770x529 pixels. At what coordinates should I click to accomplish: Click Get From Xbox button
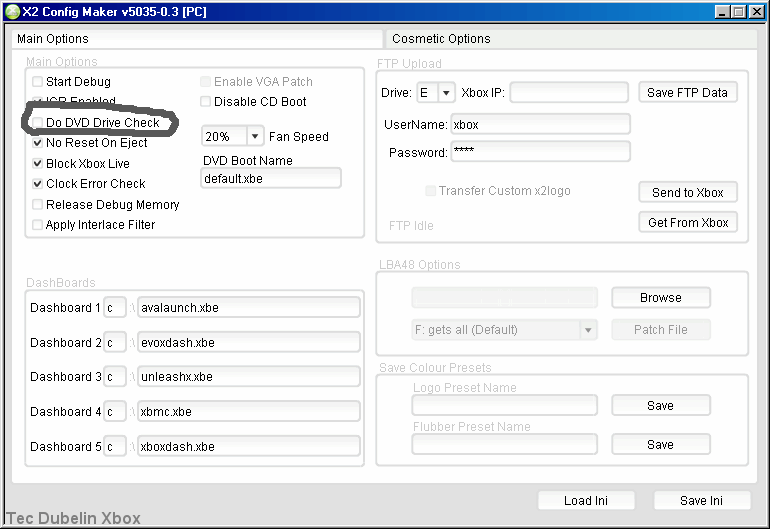[x=687, y=222]
